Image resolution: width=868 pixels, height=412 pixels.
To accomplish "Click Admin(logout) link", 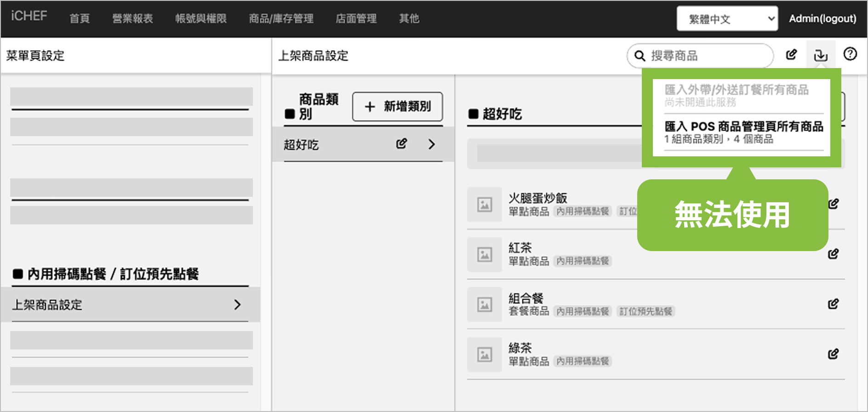I will 822,18.
